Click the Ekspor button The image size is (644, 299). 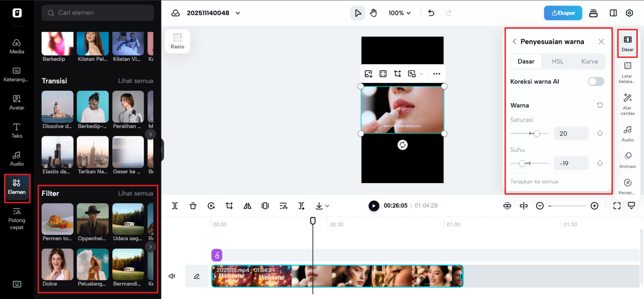coord(563,13)
